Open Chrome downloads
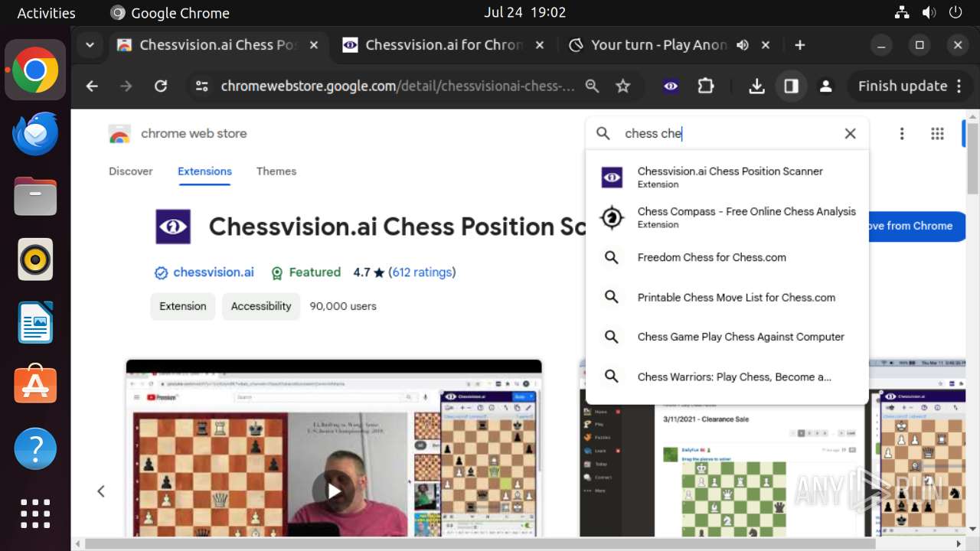Image resolution: width=980 pixels, height=551 pixels. (756, 86)
